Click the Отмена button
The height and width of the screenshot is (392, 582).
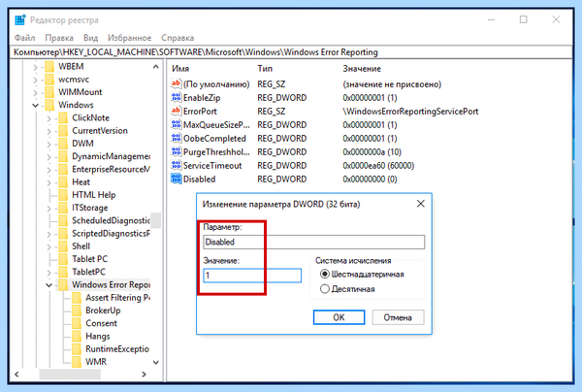pos(398,317)
